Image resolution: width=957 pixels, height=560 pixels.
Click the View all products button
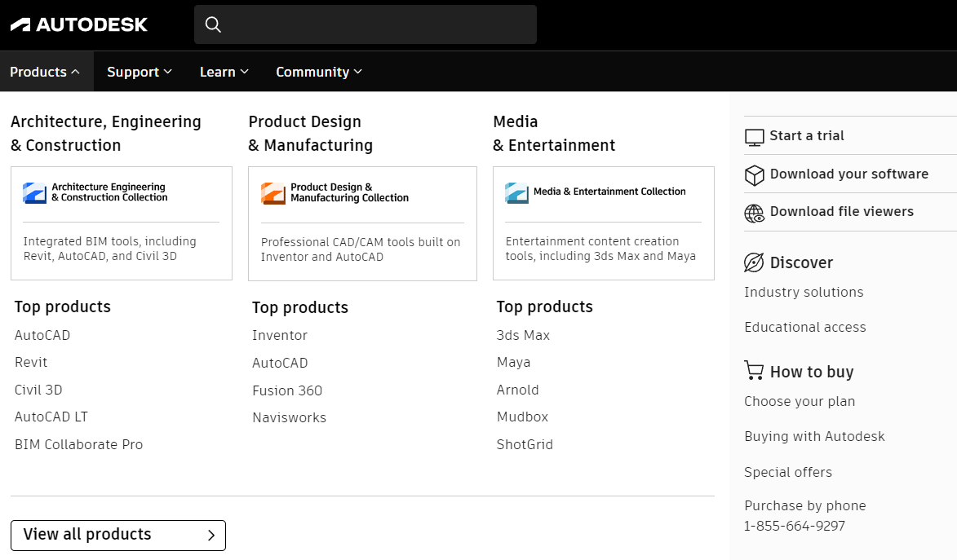tap(117, 535)
